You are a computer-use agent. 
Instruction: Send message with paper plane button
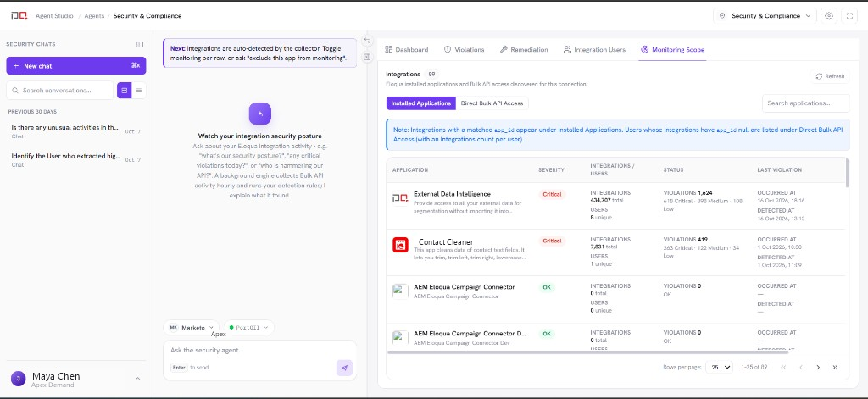coord(344,368)
